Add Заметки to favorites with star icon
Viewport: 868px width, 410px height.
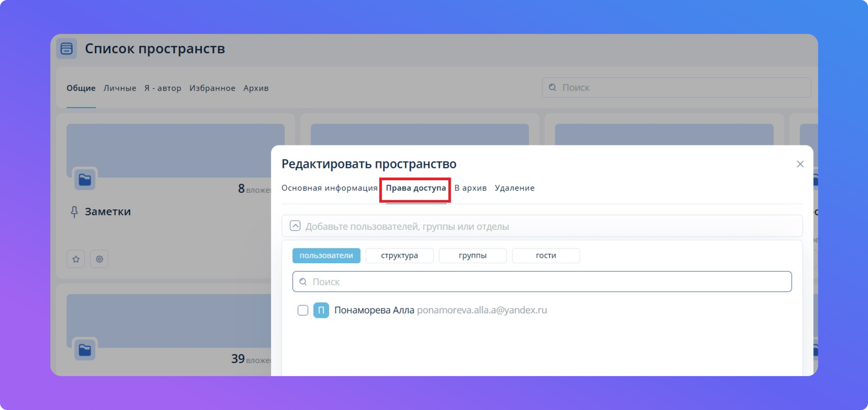click(x=76, y=259)
